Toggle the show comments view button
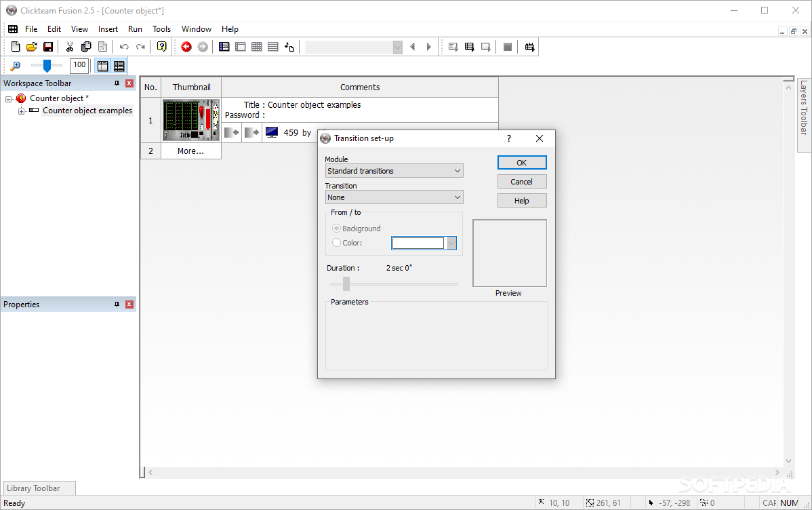Viewport: 812px width, 510px height. click(x=119, y=66)
